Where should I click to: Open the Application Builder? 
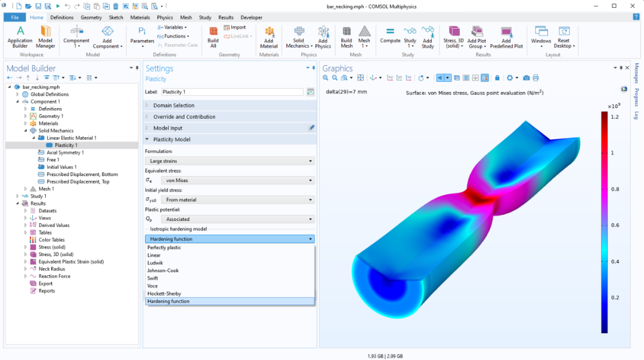coord(20,37)
